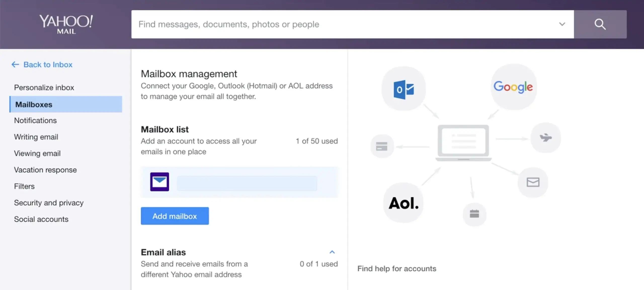644x290 pixels.
Task: Click the magnifying glass search button
Action: [600, 24]
